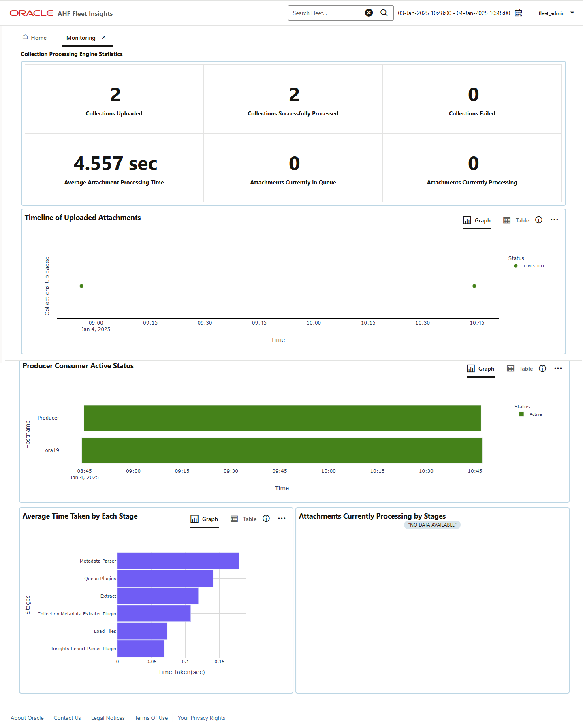Screen dimensions: 583x728
Task: Click the AHF Fleet Insights title
Action: (85, 13)
